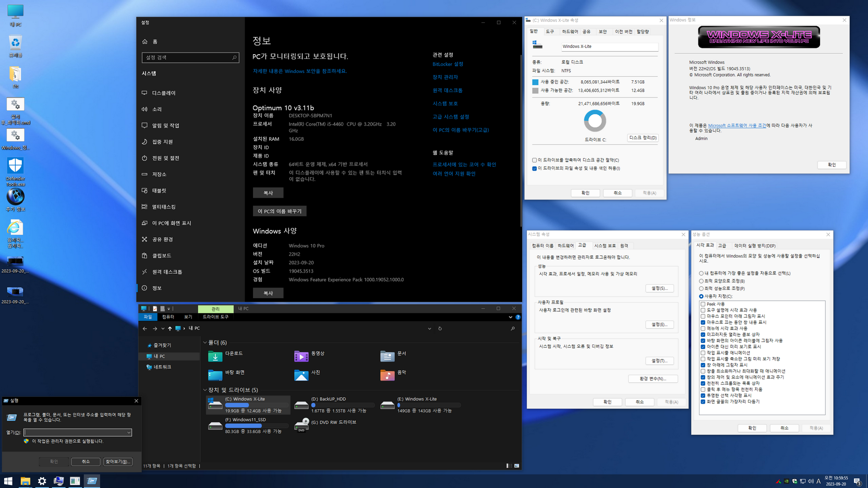Uncheck 창 아래에 그림자 표시

(x=703, y=365)
